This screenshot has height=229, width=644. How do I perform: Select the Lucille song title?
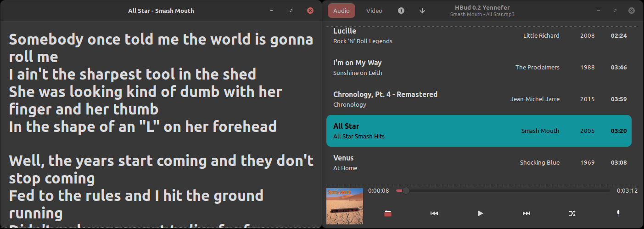coord(345,31)
